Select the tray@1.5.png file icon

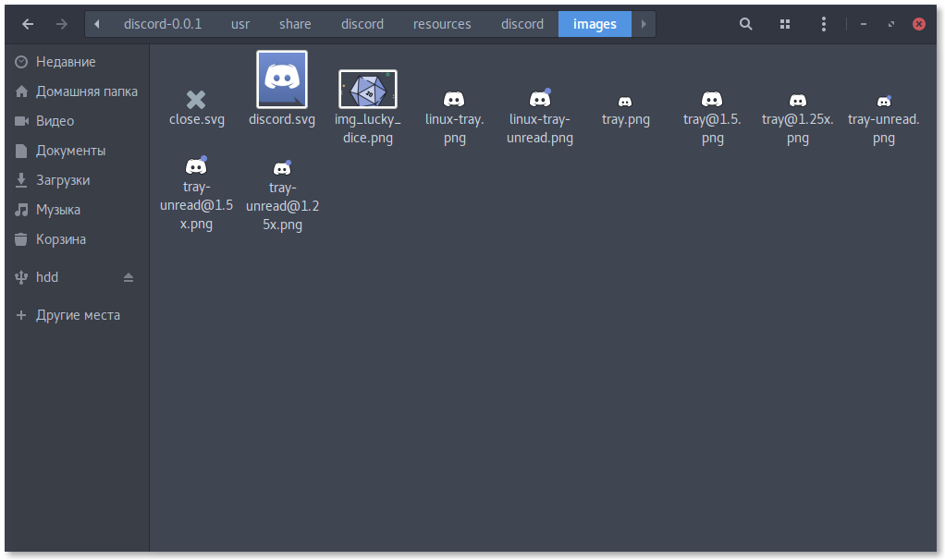[711, 99]
